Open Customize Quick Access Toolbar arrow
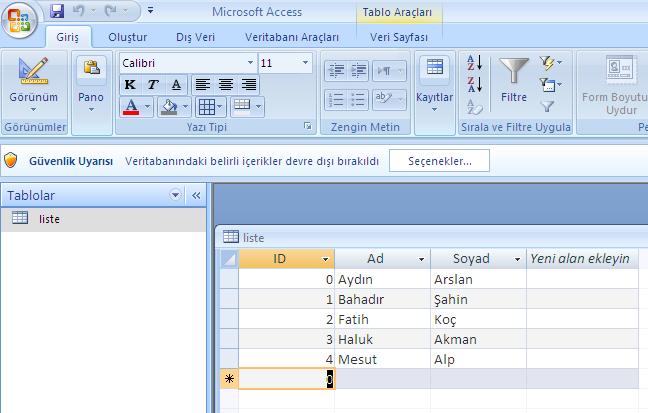648x413 pixels. [150, 10]
